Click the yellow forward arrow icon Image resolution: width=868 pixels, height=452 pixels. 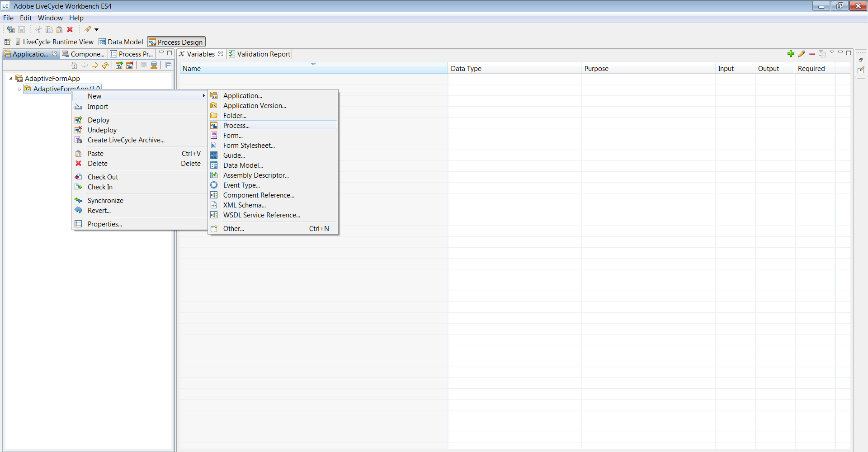(x=95, y=66)
